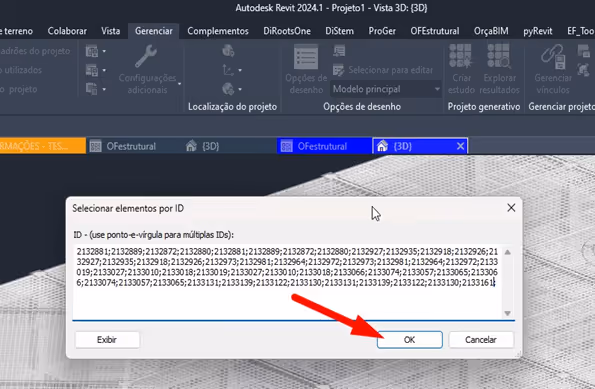
Task: Click the coordinates axis icon in Localização do projeto
Action: pyautogui.click(x=228, y=70)
